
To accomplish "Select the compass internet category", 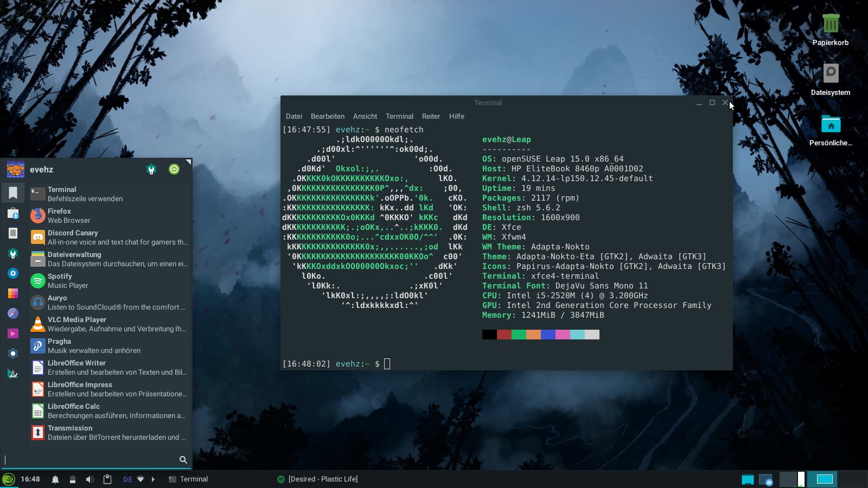I will (13, 313).
